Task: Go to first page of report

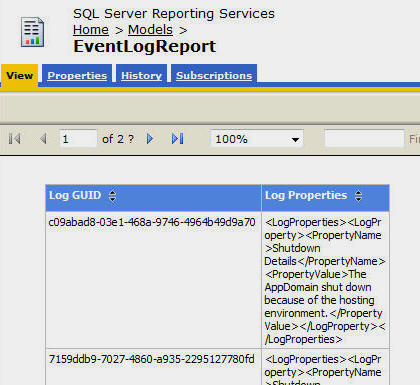Action: (x=14, y=138)
